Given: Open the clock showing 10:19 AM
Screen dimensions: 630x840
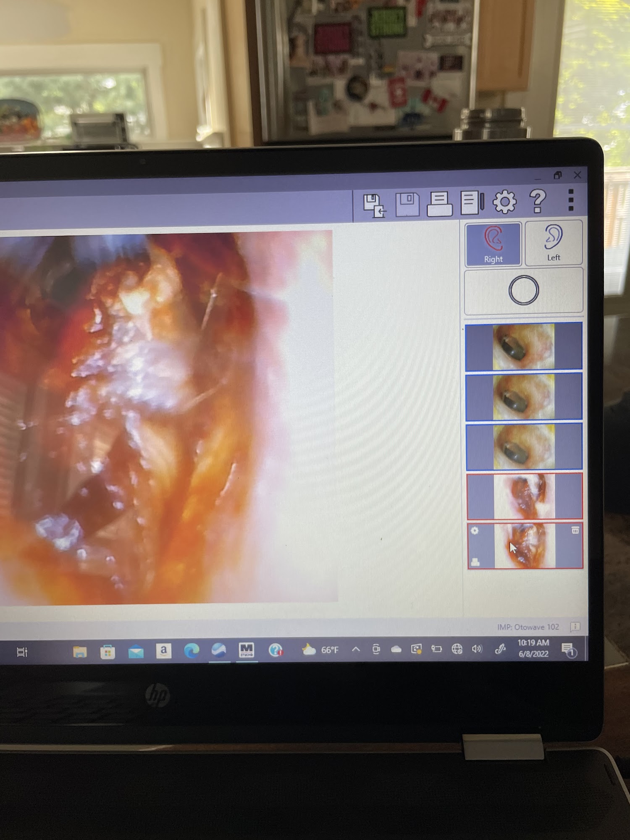Looking at the screenshot, I should [533, 648].
